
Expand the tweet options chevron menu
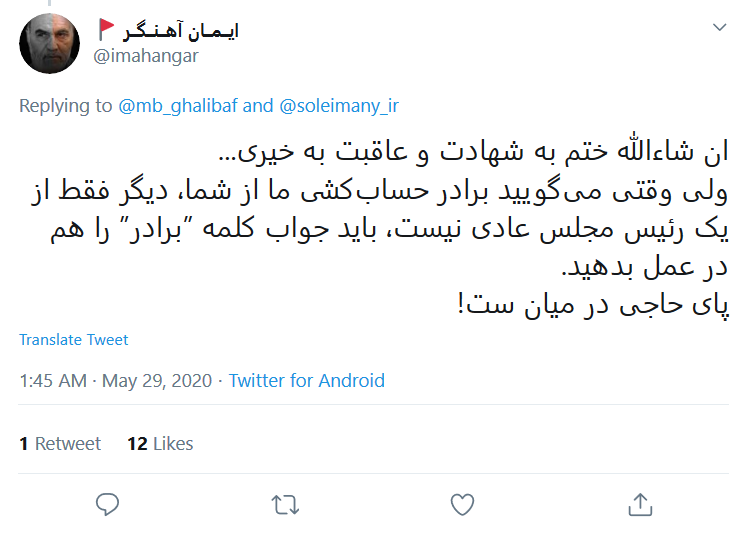pyautogui.click(x=719, y=27)
